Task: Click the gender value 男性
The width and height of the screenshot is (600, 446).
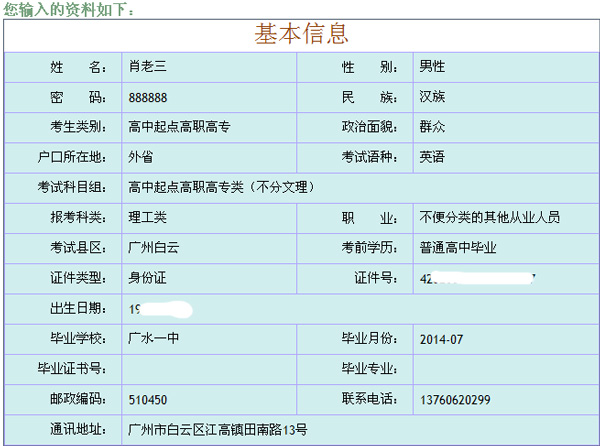Action: click(x=432, y=67)
